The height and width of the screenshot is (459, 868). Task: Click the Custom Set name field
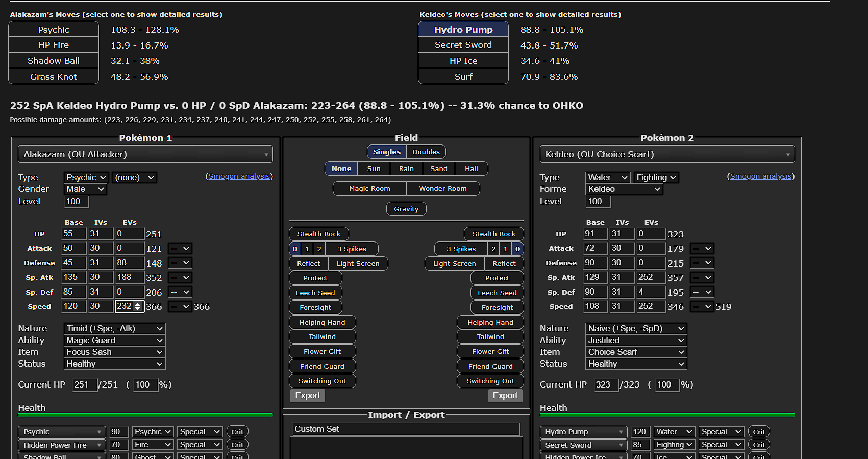coord(406,429)
